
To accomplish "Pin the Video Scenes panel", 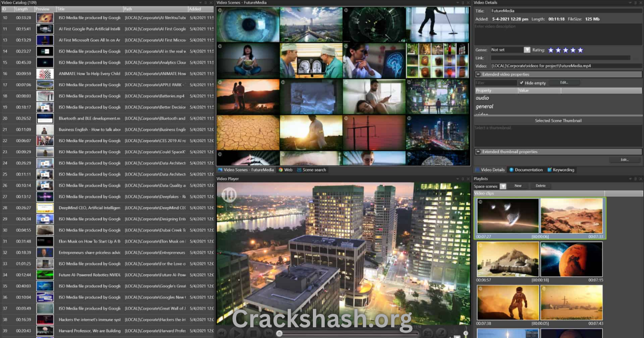I will pyautogui.click(x=462, y=3).
